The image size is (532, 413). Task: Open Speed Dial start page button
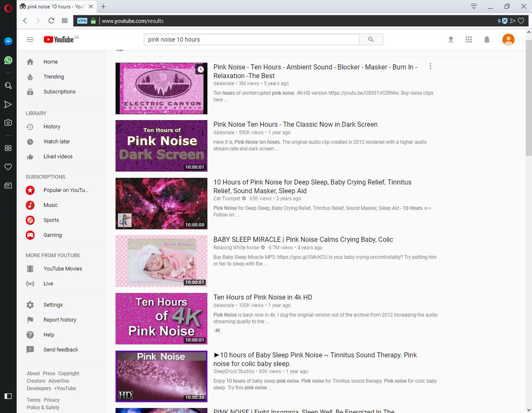click(x=64, y=21)
